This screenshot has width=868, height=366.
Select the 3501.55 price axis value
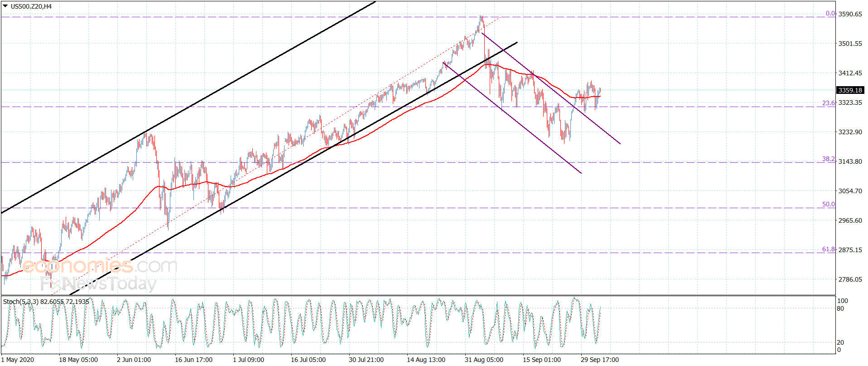(850, 44)
